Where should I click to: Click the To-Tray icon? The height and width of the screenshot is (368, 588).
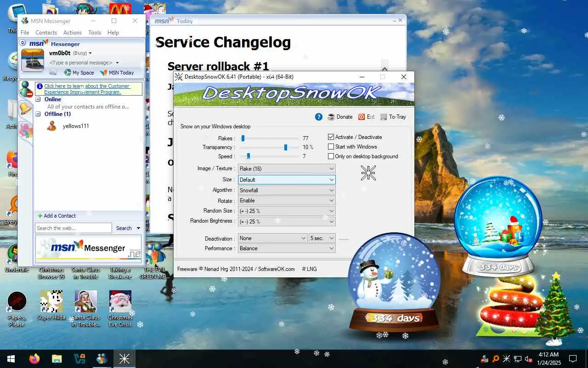click(x=384, y=117)
